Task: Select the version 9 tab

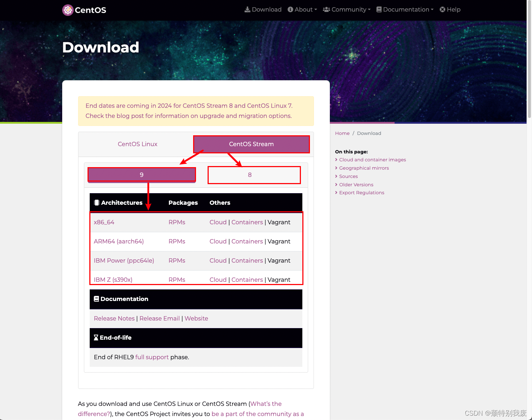Action: coord(142,175)
